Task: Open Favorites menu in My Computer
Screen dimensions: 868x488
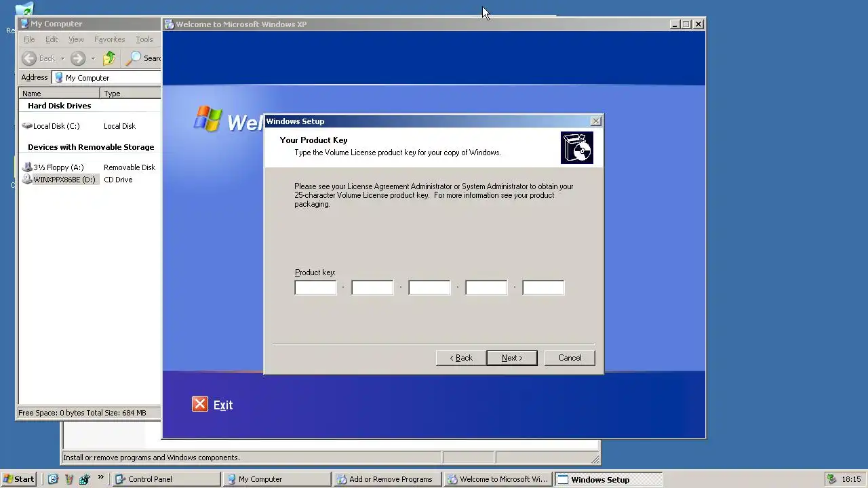Action: pos(109,39)
